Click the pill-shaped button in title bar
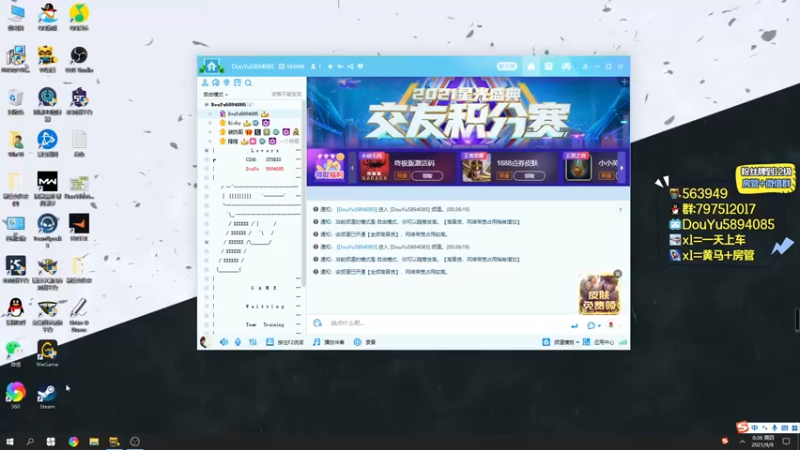Viewport: 800px width, 450px height. coord(507,66)
